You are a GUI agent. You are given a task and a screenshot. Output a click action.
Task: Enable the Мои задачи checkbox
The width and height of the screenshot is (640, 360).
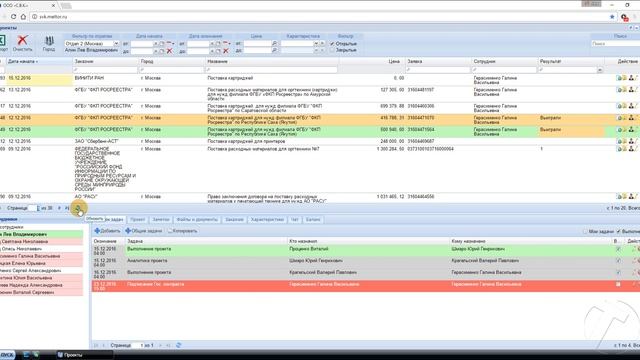(x=585, y=231)
